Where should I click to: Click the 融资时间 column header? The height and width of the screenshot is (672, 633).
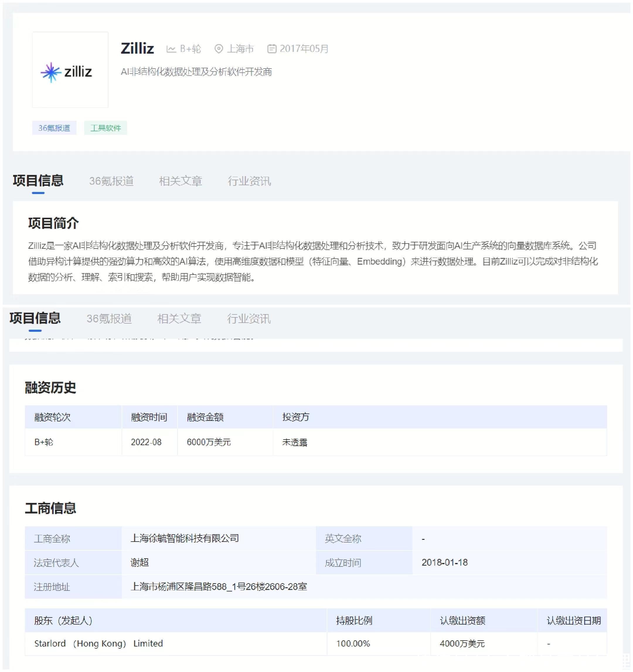149,417
